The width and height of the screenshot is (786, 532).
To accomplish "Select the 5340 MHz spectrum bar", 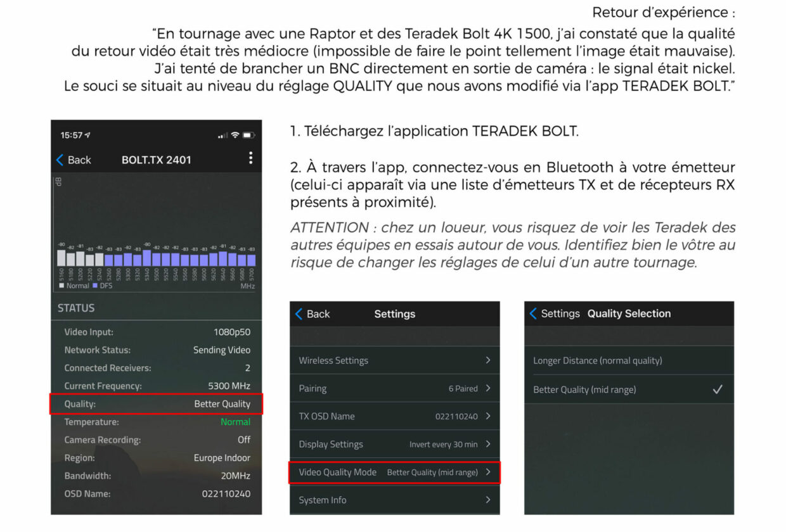I will click(147, 258).
